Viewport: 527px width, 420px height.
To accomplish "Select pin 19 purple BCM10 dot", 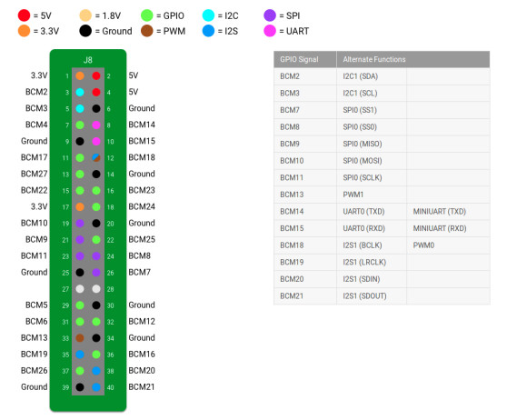I will coord(80,224).
